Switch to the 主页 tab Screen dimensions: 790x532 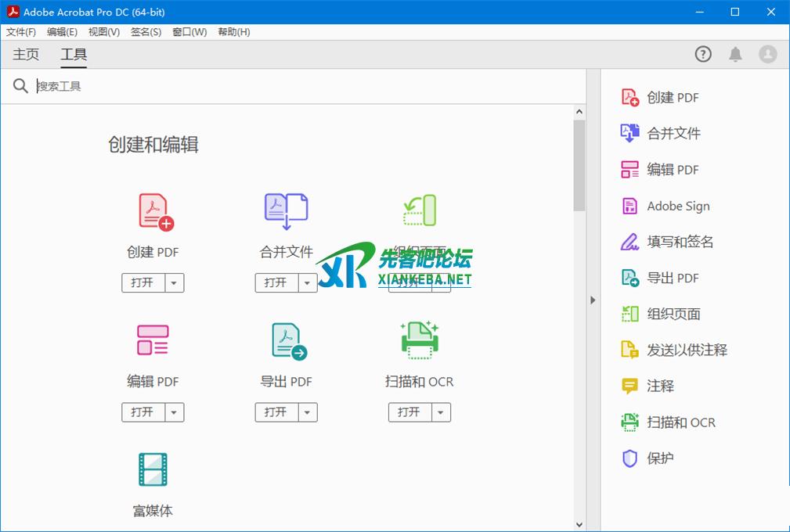tap(26, 54)
